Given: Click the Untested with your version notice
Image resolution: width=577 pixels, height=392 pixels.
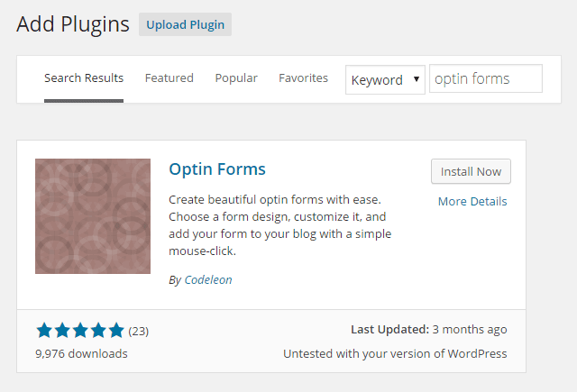Looking at the screenshot, I should [395, 354].
